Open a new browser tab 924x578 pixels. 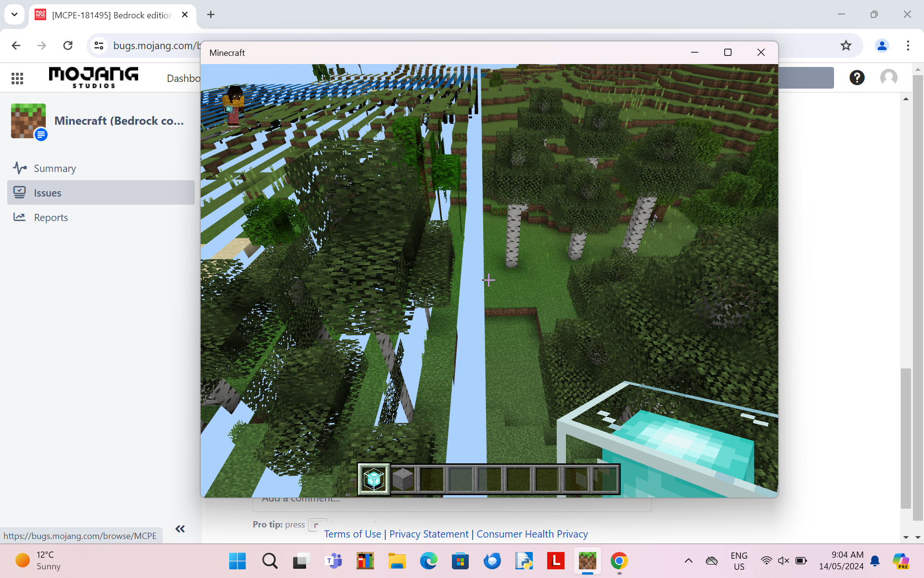pyautogui.click(x=211, y=14)
